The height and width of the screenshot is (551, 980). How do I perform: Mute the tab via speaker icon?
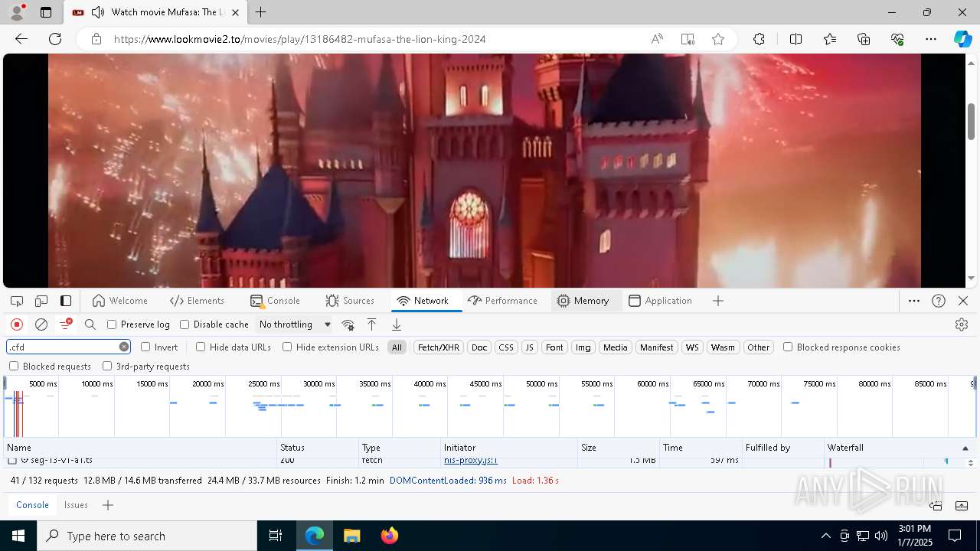(x=98, y=12)
